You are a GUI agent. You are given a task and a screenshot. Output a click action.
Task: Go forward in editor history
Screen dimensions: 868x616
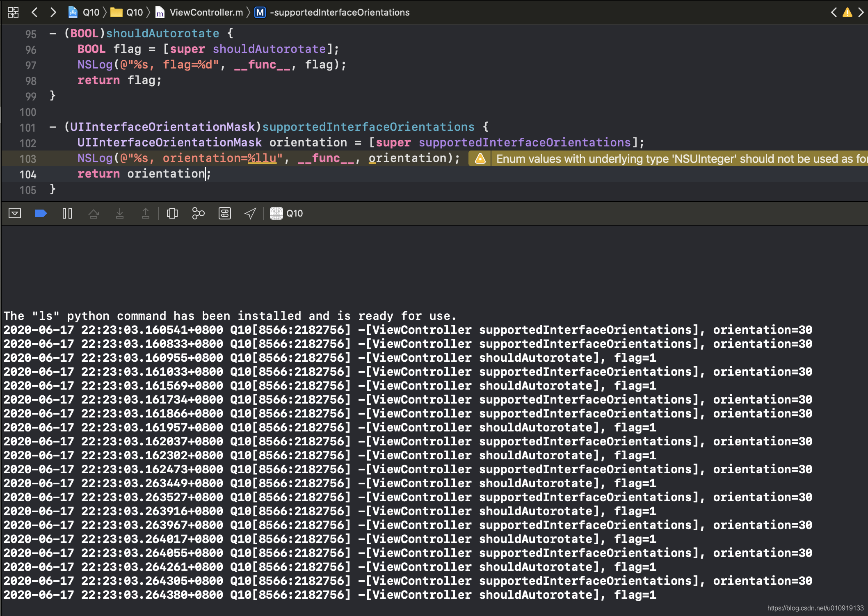coord(53,12)
